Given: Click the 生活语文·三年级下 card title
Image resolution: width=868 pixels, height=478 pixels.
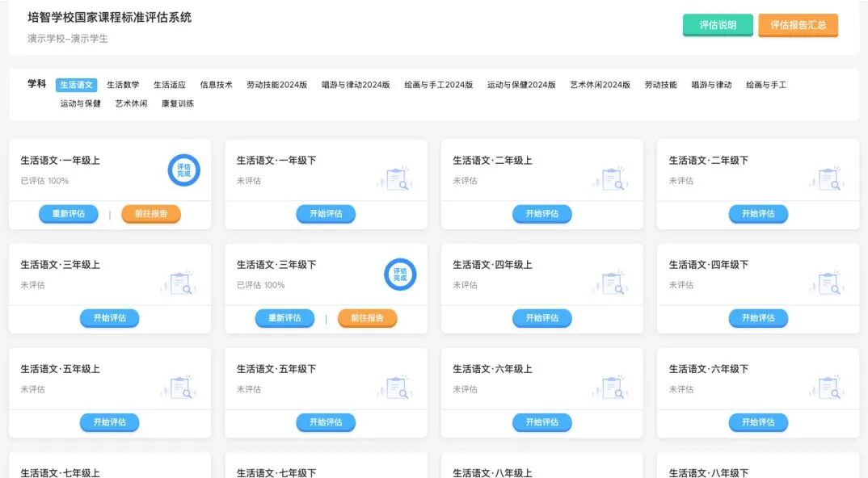Looking at the screenshot, I should [276, 265].
